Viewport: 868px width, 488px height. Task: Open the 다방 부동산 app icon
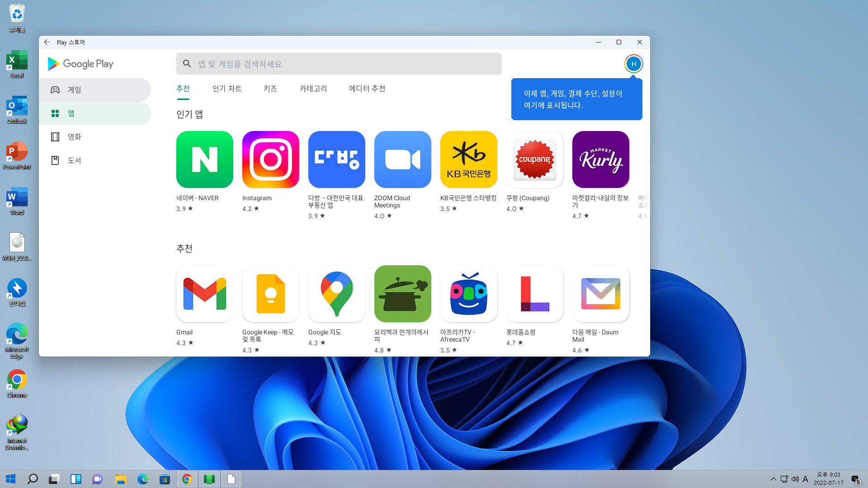click(337, 160)
